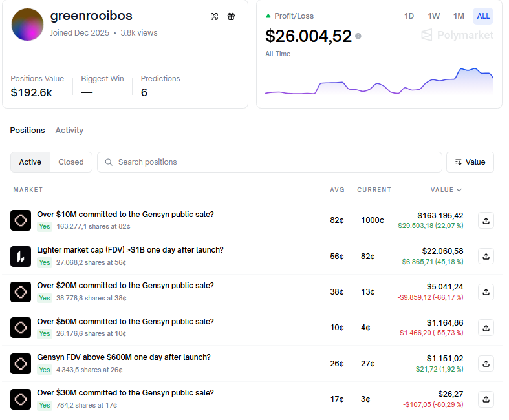The height and width of the screenshot is (420, 509).
Task: Open the greenrooibos profile avatar
Action: tap(27, 25)
